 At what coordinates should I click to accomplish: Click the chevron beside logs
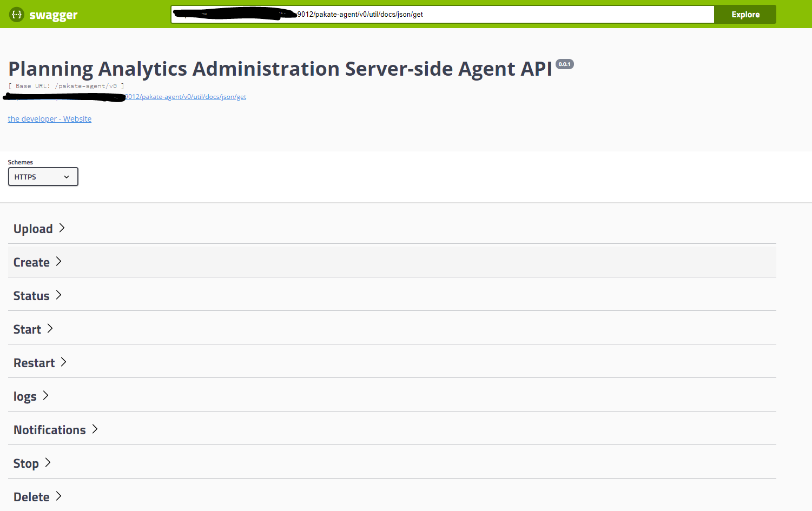[45, 396]
